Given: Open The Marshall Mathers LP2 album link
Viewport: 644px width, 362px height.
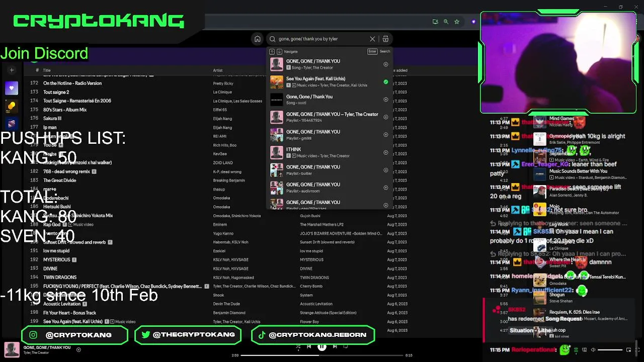Looking at the screenshot, I should 321,225.
